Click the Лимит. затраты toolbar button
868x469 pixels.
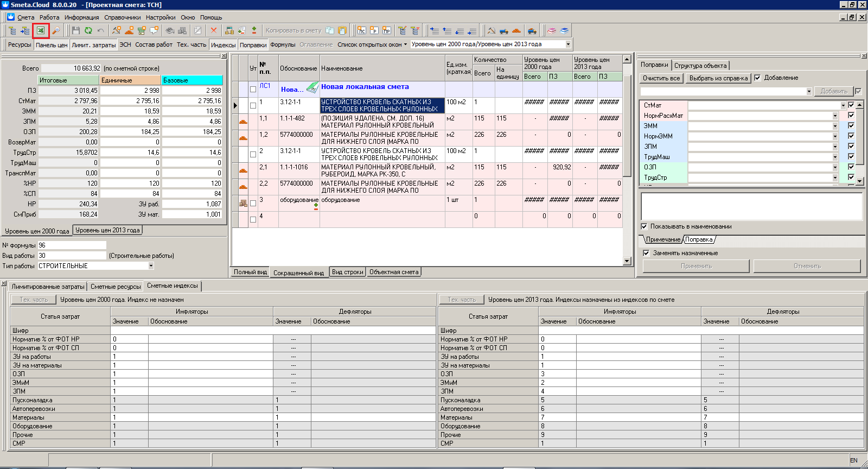[x=94, y=45]
